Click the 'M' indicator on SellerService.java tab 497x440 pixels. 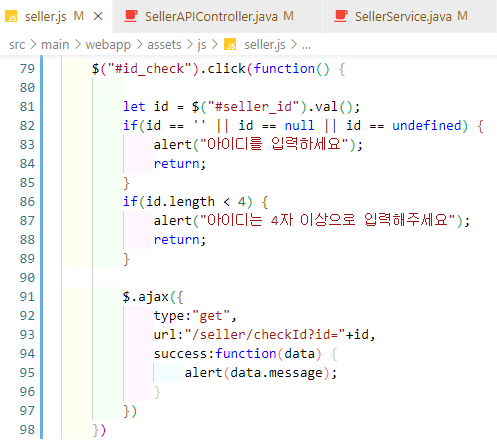[x=462, y=16]
